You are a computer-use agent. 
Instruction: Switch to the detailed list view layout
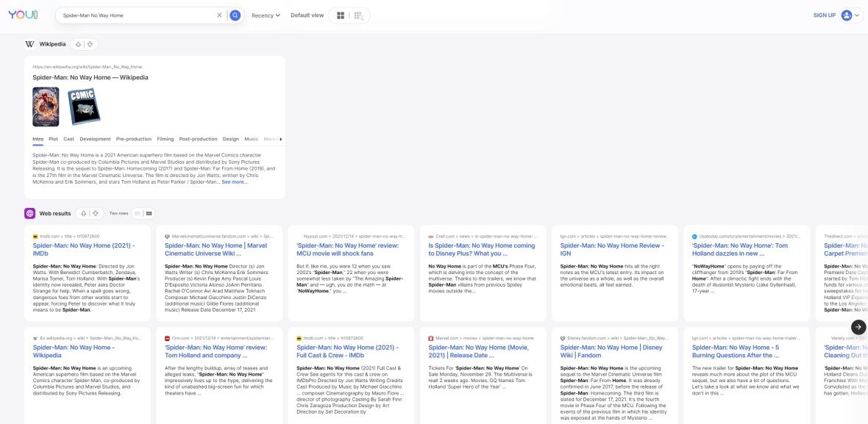(x=359, y=15)
